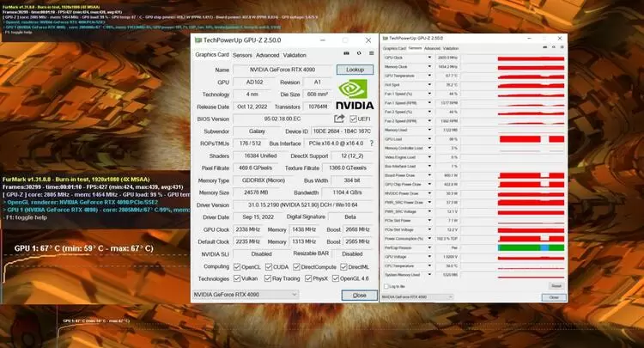Click the GPU-Z app icon in Sensors window title bar
Screen dimensions: 644x348
point(386,38)
